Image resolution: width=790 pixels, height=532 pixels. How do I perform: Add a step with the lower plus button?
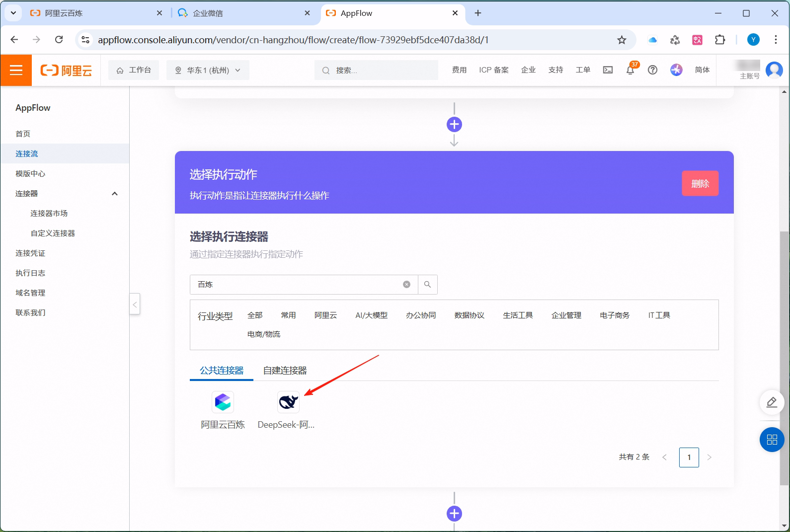(454, 514)
